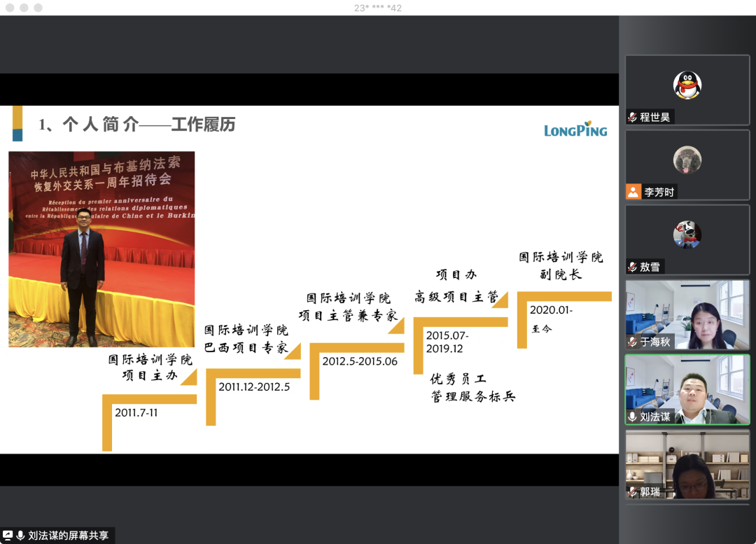This screenshot has height=544, width=756.
Task: Click the text 优秀员工
Action: click(x=458, y=379)
